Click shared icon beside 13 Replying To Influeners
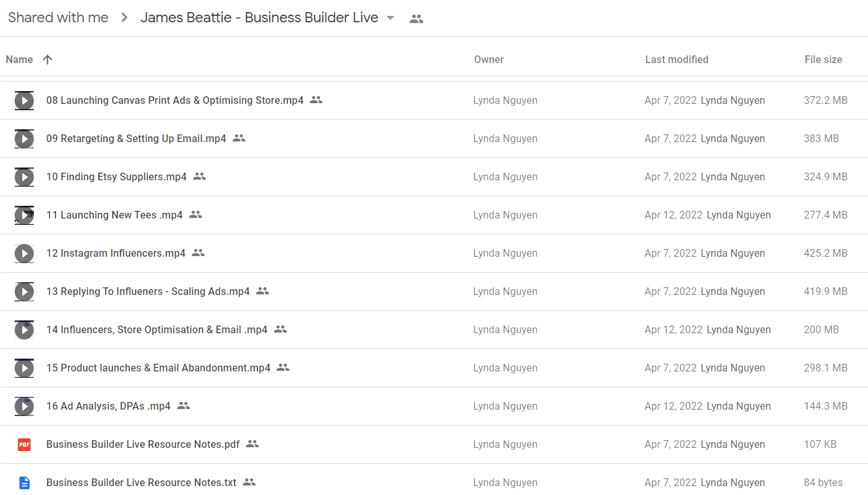 pos(263,291)
